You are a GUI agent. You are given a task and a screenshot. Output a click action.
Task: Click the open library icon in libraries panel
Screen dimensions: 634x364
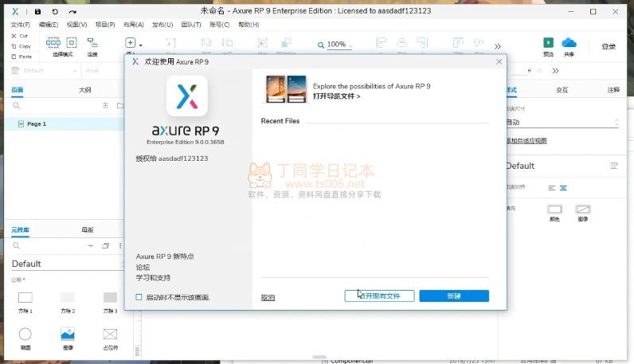(105, 245)
